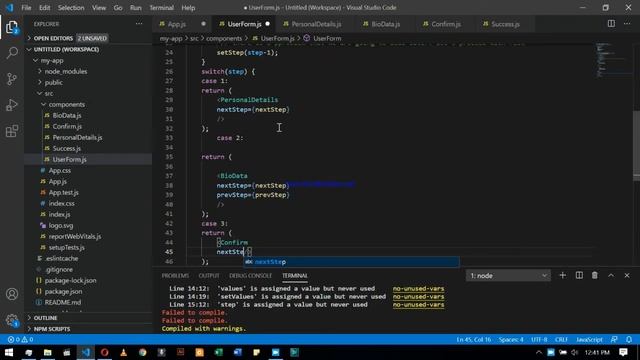The height and width of the screenshot is (360, 640).
Task: Open the Explorer view icon
Action: click(x=12, y=27)
